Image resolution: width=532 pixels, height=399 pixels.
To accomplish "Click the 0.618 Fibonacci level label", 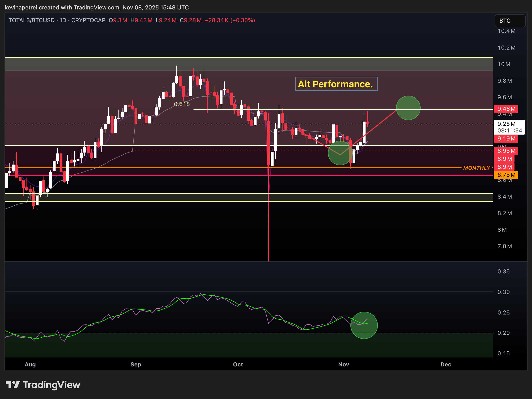I will coord(182,104).
